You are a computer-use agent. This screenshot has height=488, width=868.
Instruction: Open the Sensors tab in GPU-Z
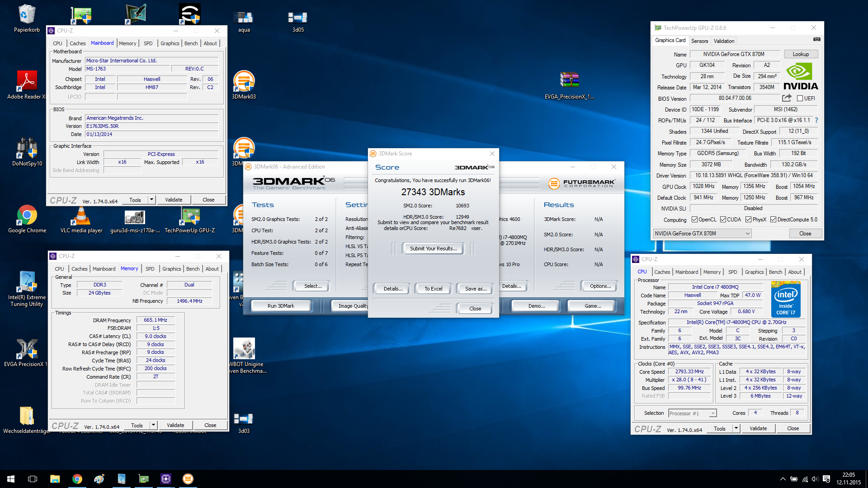(699, 41)
